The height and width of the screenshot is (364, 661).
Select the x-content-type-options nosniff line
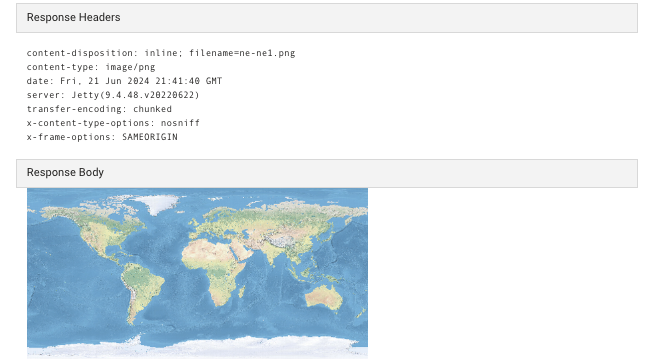[113, 123]
